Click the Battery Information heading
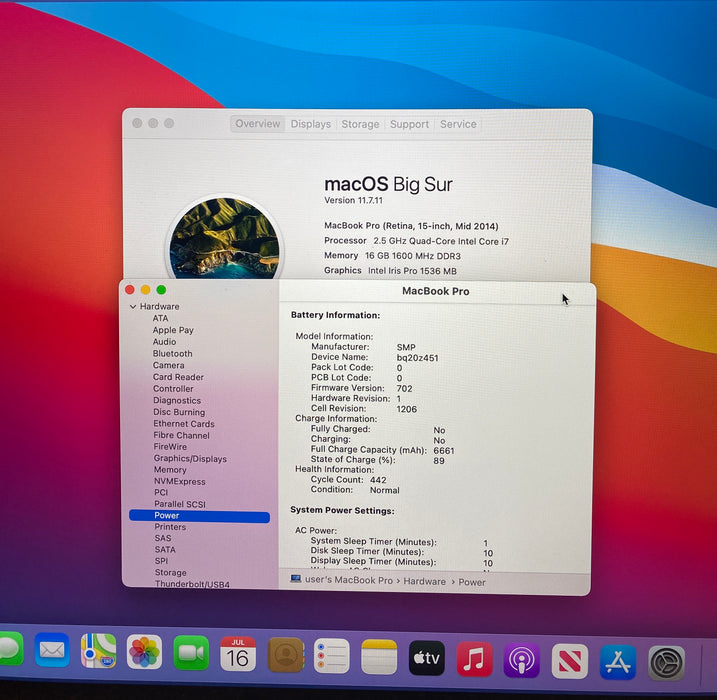The width and height of the screenshot is (717, 700). [335, 315]
